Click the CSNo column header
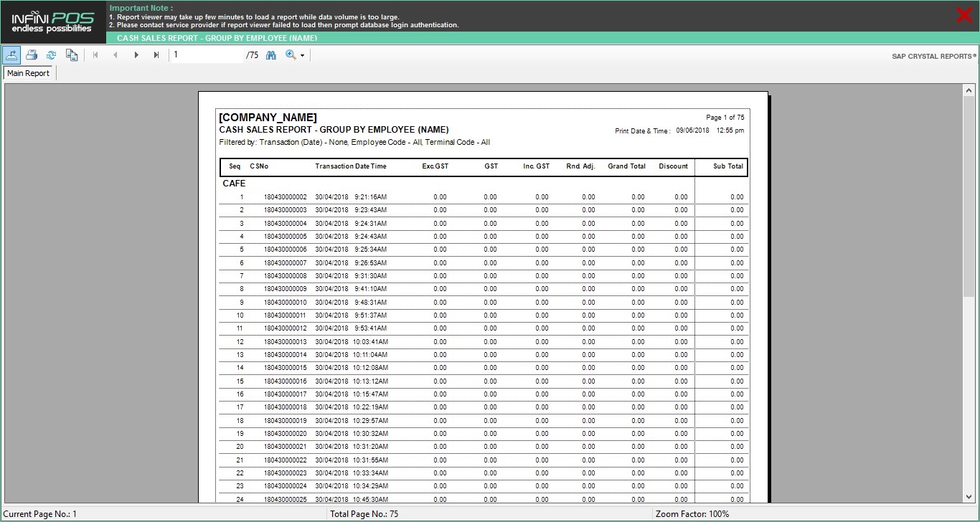The width and height of the screenshot is (980, 522). [259, 166]
